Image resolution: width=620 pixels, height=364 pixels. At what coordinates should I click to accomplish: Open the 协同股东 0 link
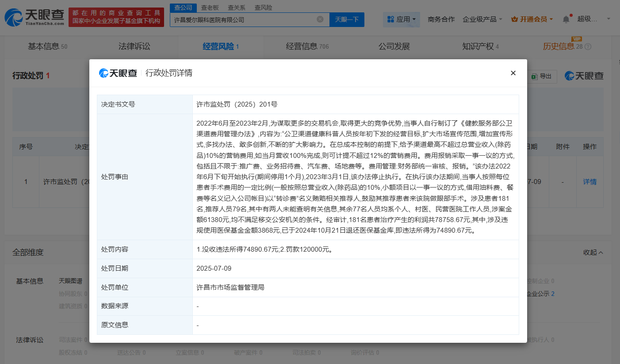[x=73, y=294]
